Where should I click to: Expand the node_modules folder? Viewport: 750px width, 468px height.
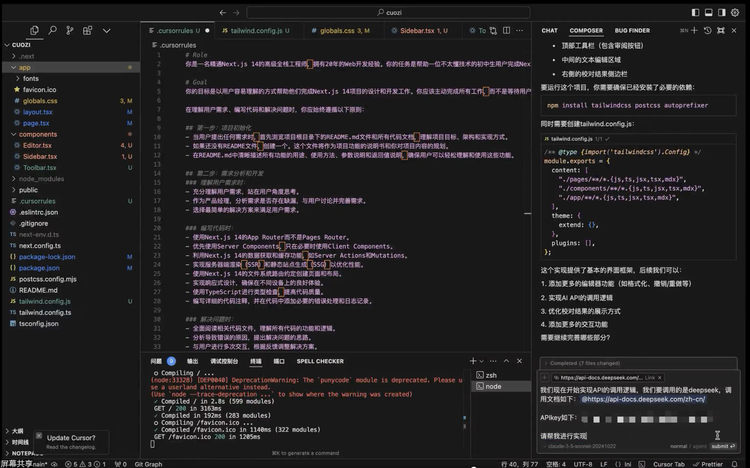[x=40, y=178]
